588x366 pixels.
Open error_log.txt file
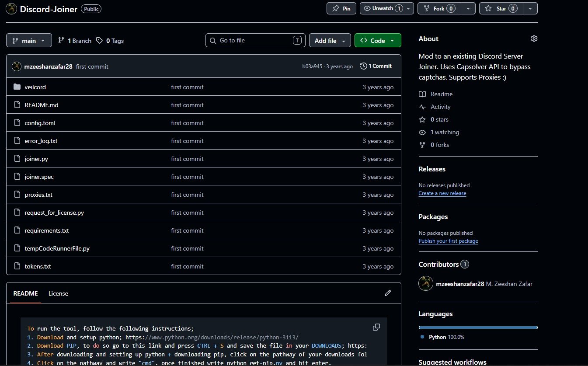click(41, 141)
